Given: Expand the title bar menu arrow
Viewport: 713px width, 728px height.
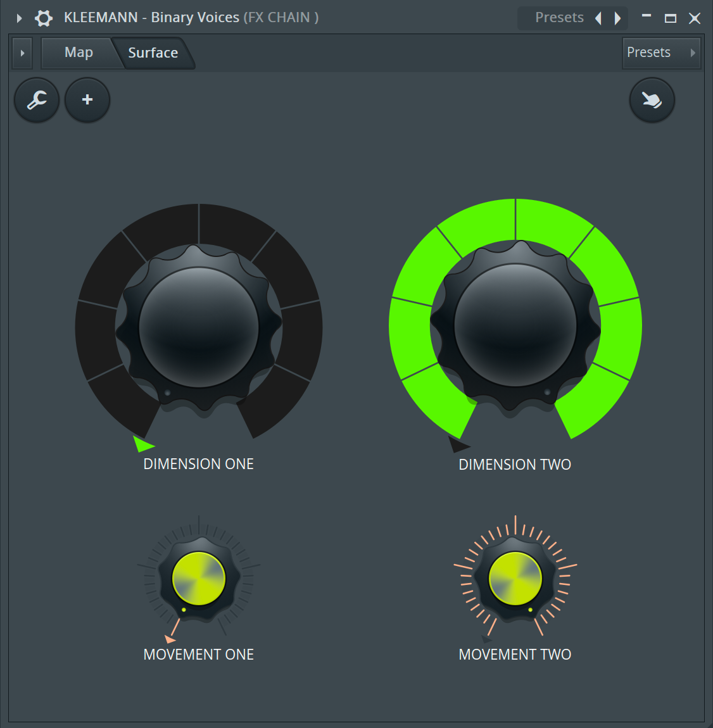Looking at the screenshot, I should (19, 18).
